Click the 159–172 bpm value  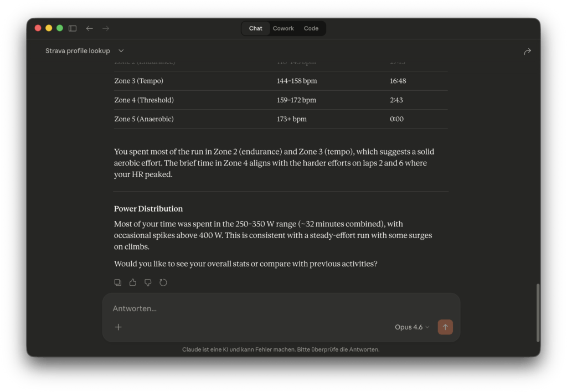pyautogui.click(x=297, y=100)
